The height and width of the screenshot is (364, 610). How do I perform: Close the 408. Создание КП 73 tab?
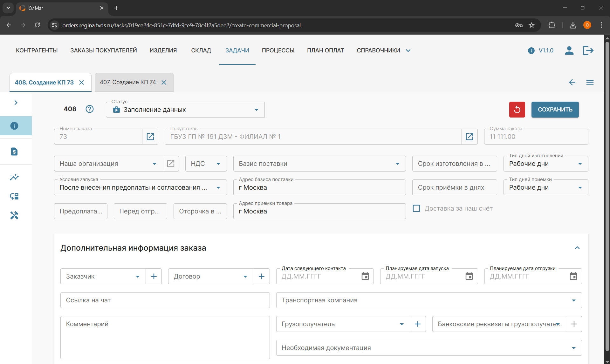[x=82, y=83]
